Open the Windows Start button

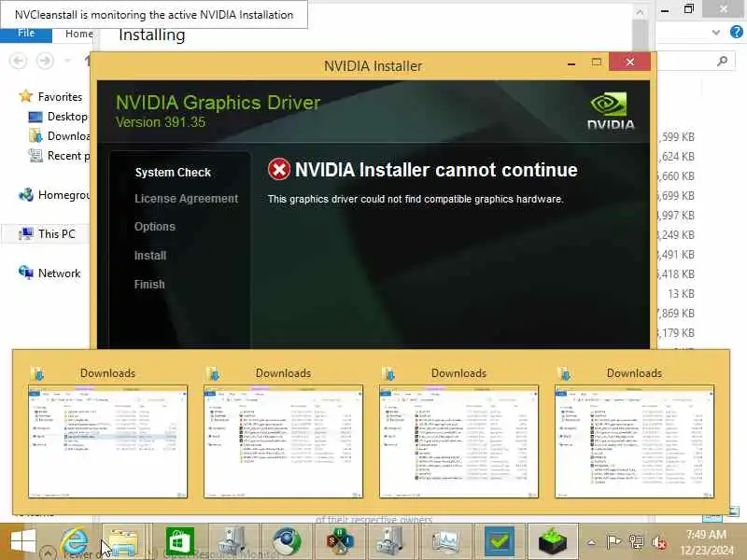point(22,542)
